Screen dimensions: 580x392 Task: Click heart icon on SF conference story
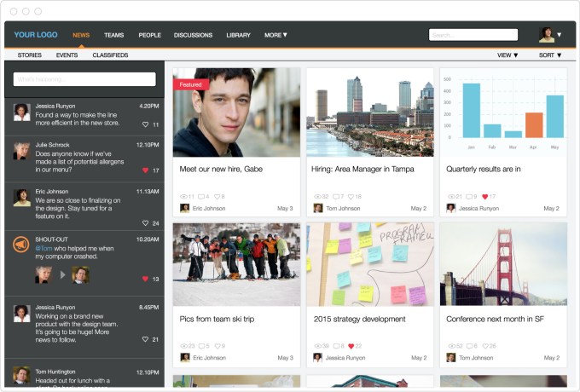[x=485, y=346]
